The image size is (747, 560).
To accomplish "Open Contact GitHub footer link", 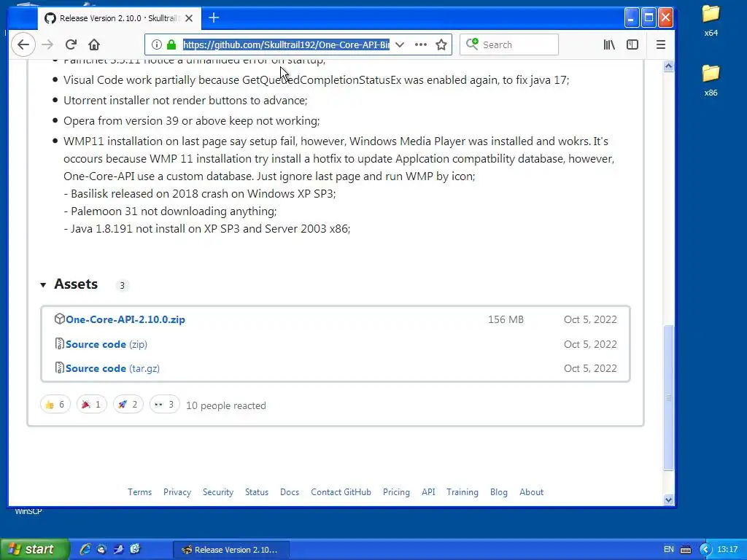I will pos(341,492).
